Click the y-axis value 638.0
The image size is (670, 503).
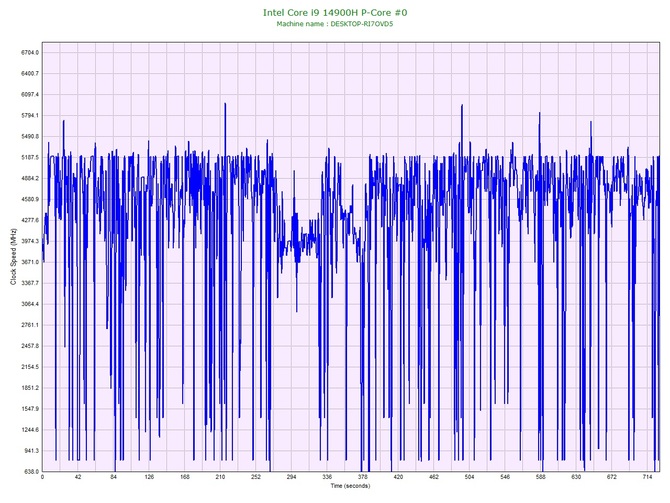tap(31, 472)
